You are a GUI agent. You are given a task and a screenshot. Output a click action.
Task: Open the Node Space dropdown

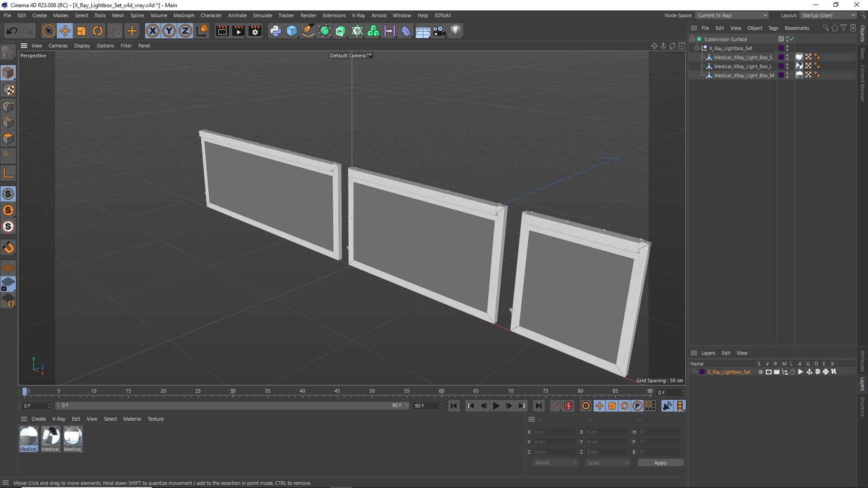click(x=731, y=15)
